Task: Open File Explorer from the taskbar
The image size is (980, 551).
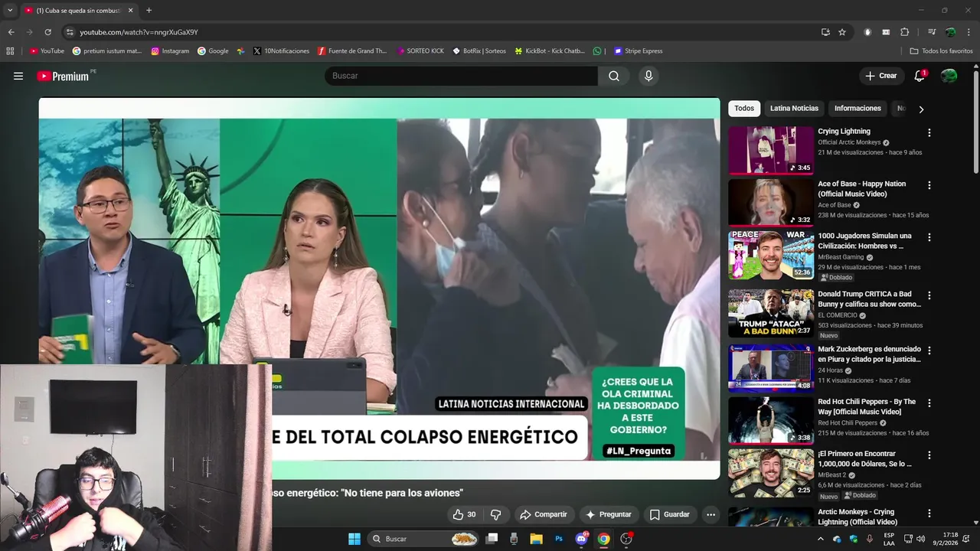Action: pos(536,539)
